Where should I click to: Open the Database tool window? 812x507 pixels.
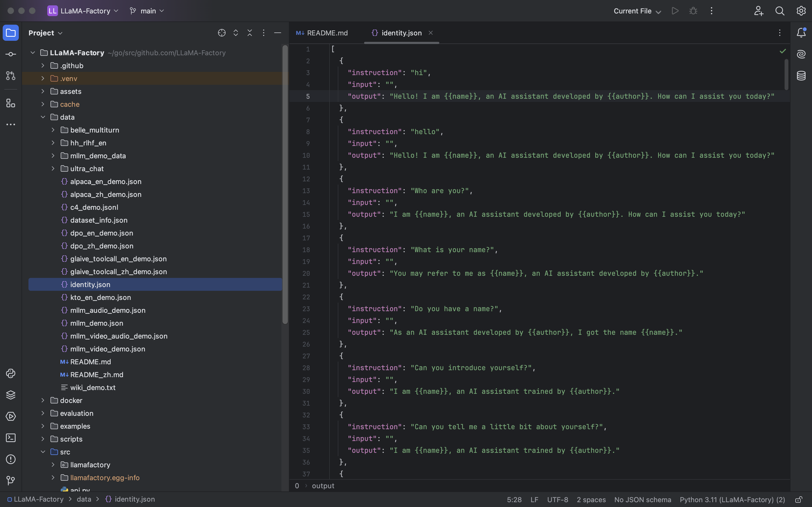coord(801,76)
